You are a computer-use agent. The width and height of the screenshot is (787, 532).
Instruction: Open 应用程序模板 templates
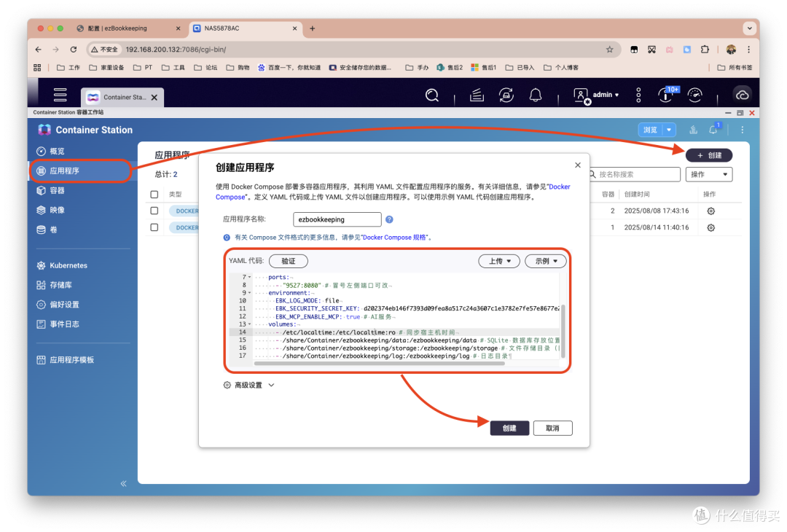[x=66, y=359]
